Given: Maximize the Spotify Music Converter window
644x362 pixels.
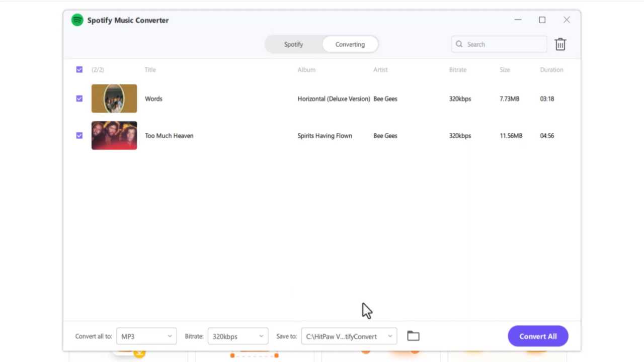Looking at the screenshot, I should tap(542, 20).
